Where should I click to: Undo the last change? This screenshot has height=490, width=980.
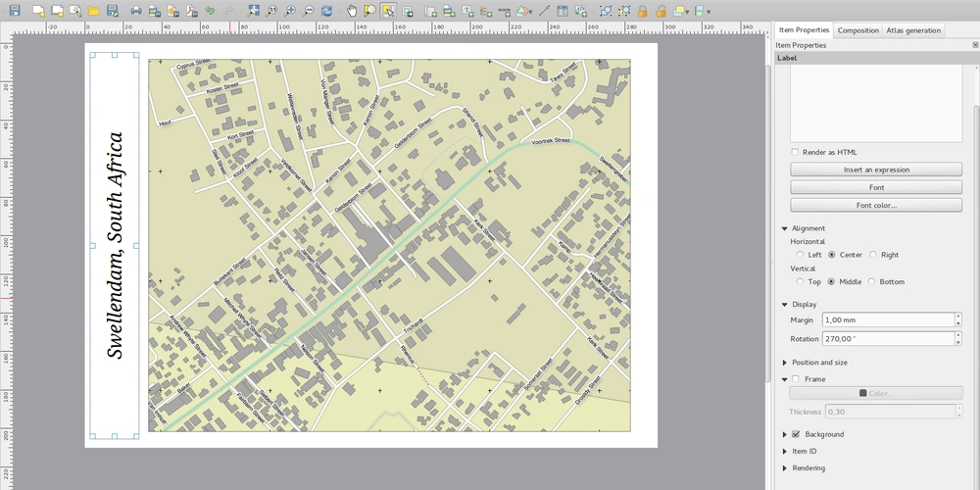click(210, 11)
